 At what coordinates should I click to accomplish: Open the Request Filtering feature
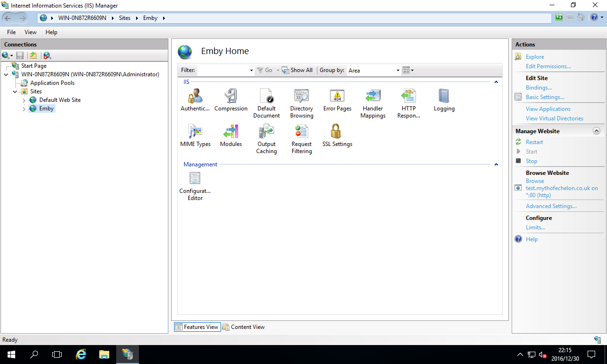[x=302, y=139]
